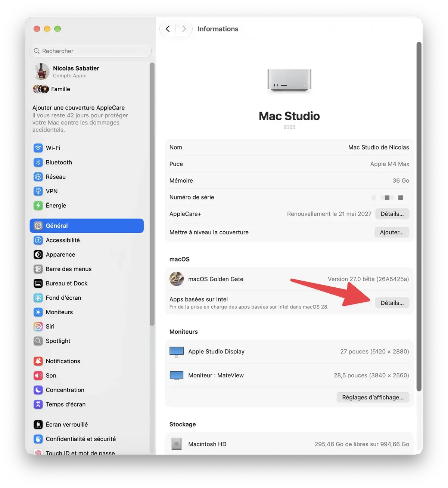Open the Concentration moon icon

pyautogui.click(x=38, y=390)
